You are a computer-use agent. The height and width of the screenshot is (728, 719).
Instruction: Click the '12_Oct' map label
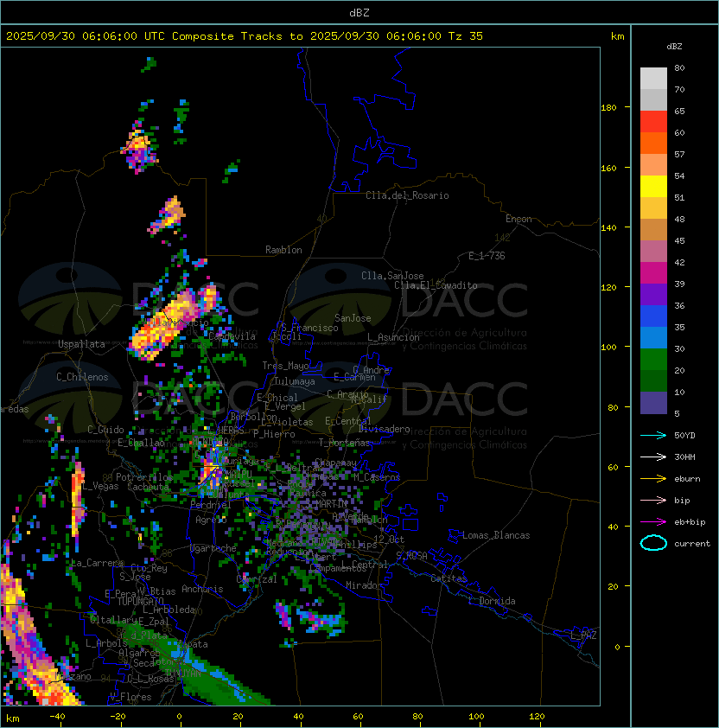pos(389,540)
